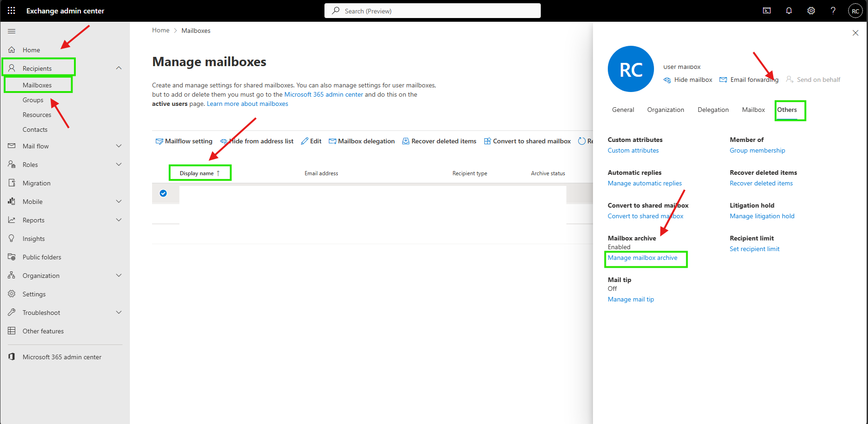Click the Mail flow envelope icon
This screenshot has height=424, width=868.
pyautogui.click(x=12, y=146)
